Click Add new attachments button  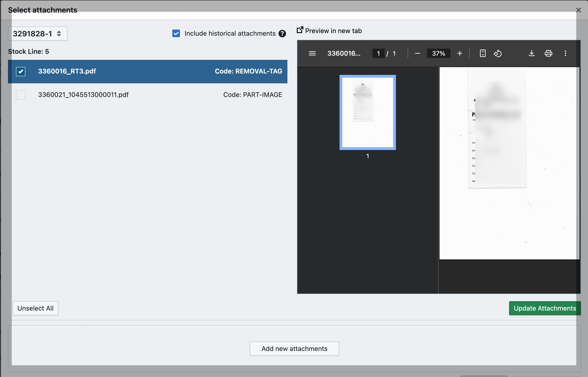point(294,349)
